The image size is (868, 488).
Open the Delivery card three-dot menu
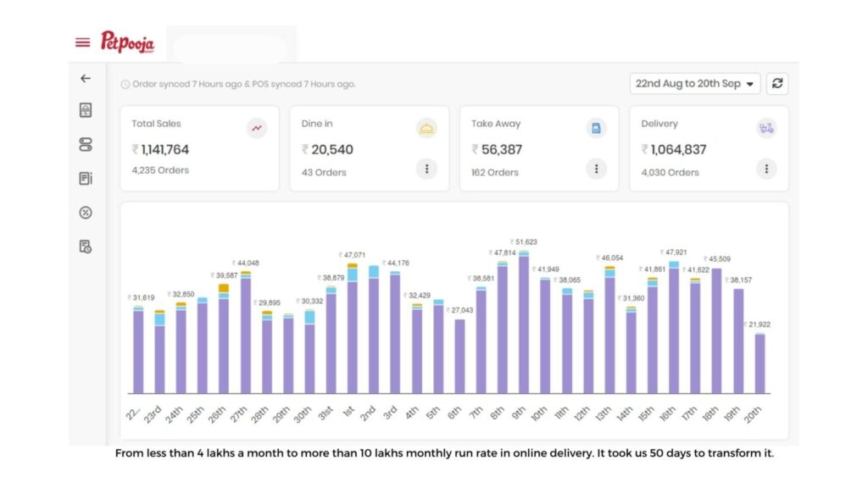tap(766, 169)
